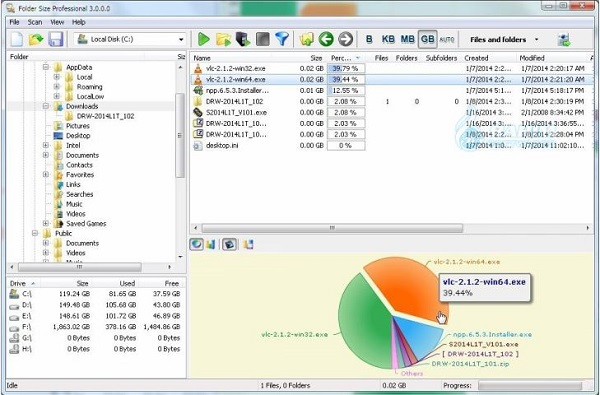The width and height of the screenshot is (600, 395).
Task: Sort by the Size column header in file list
Action: (x=316, y=58)
